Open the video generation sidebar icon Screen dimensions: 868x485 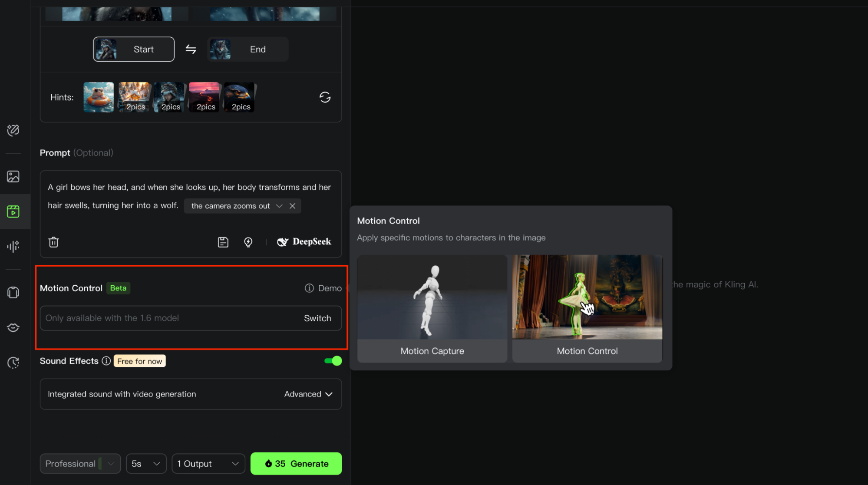13,211
